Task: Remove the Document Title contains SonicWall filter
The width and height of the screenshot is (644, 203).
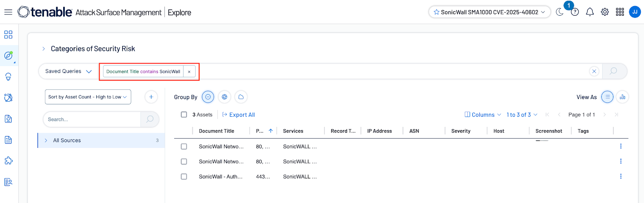Action: click(x=189, y=72)
